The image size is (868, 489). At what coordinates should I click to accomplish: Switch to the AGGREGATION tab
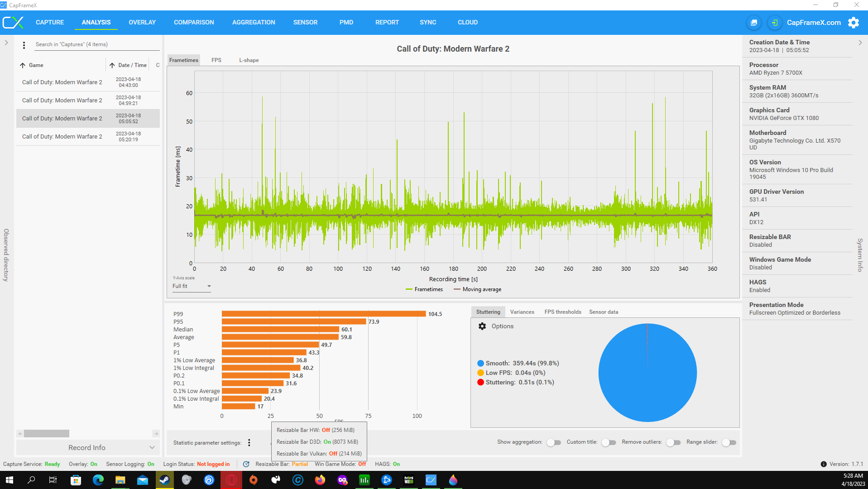254,23
